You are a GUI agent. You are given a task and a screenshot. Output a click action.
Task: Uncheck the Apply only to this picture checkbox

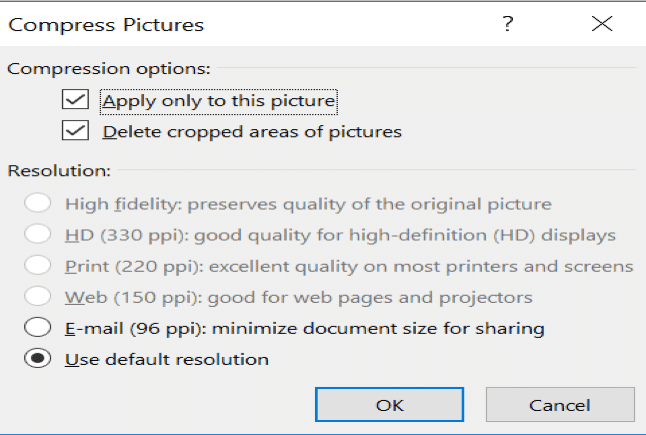pos(75,99)
